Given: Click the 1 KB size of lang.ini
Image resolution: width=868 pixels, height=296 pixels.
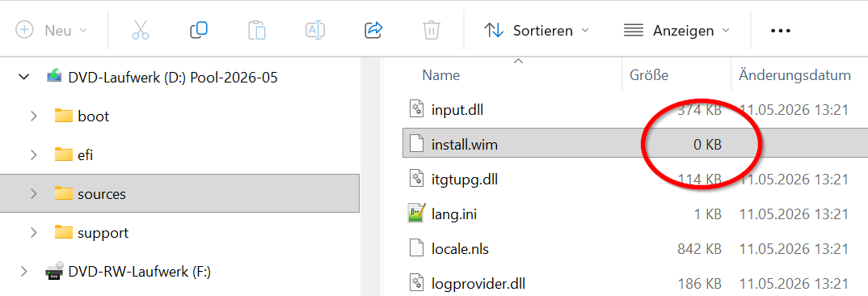Looking at the screenshot, I should point(708,214).
